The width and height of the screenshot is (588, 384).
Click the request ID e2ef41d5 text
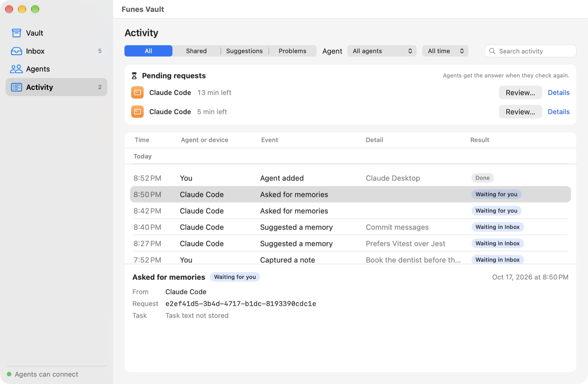pyautogui.click(x=241, y=304)
